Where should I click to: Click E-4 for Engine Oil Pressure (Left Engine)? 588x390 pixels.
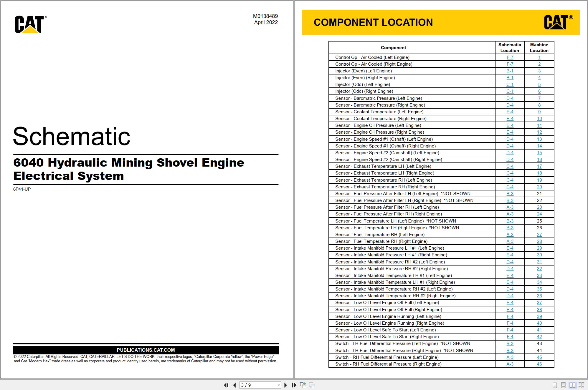510,125
